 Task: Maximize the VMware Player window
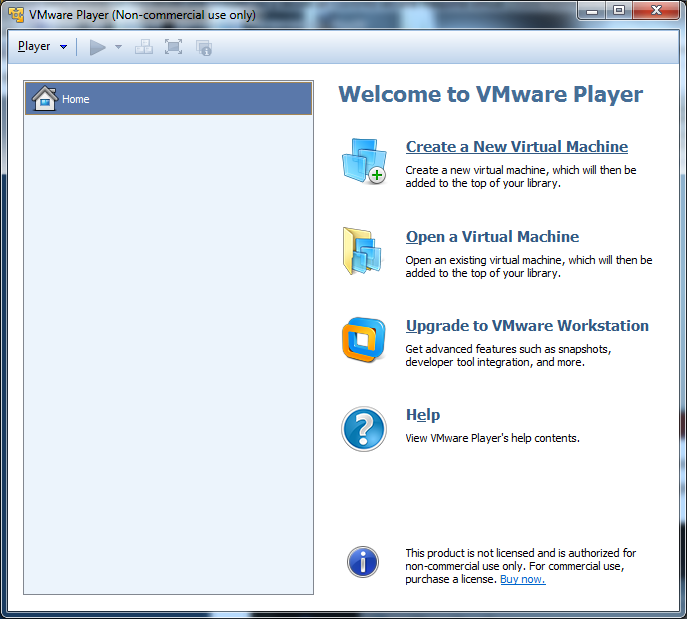pos(619,11)
